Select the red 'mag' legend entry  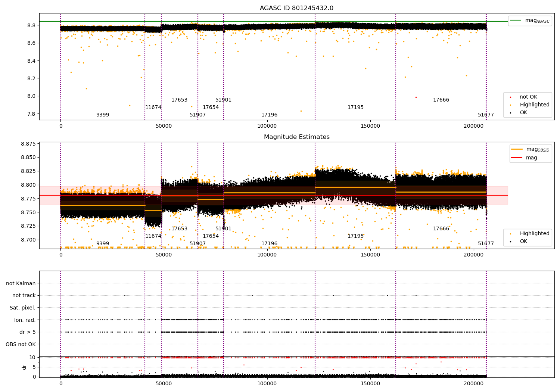(x=524, y=158)
